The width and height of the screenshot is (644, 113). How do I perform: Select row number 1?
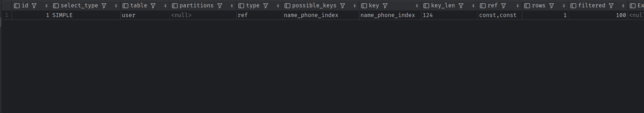[7, 15]
